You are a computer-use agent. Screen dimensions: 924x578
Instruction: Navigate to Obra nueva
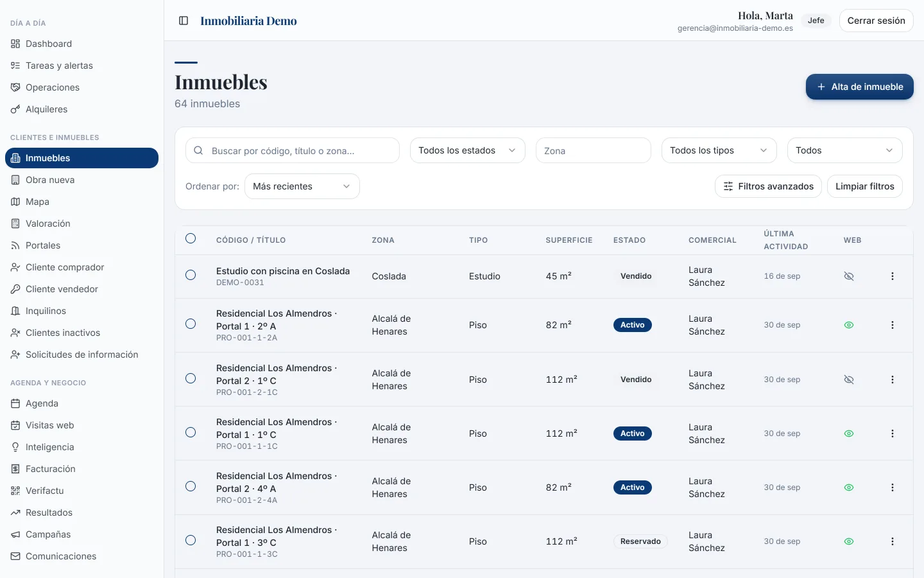coord(82,180)
